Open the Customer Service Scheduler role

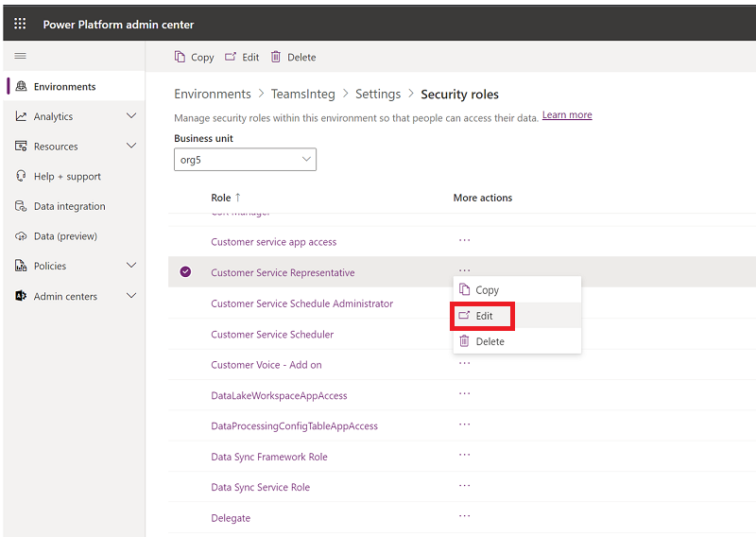click(272, 335)
